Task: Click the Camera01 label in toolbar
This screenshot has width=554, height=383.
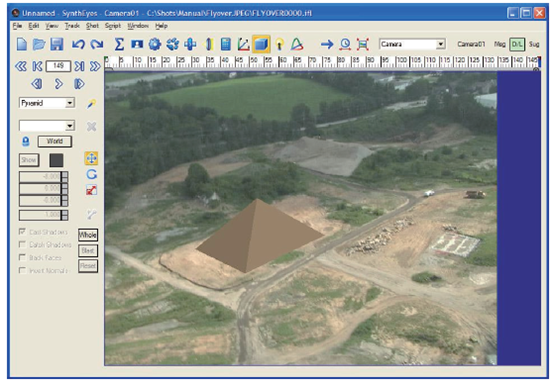Action: coord(471,44)
